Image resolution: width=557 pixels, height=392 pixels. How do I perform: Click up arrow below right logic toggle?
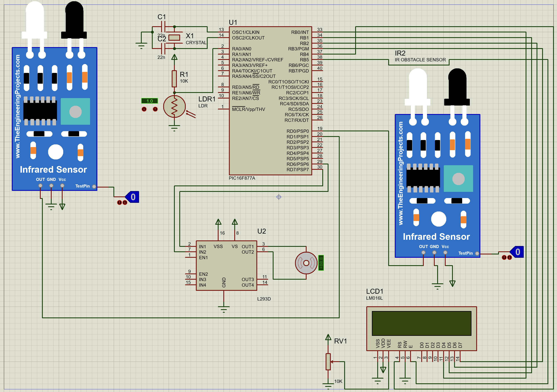(504, 257)
